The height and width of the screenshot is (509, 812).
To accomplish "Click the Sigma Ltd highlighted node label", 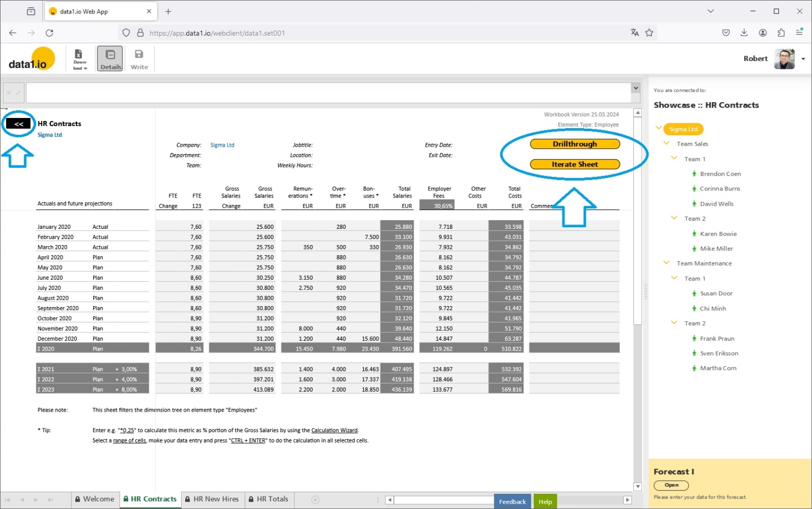I will [x=683, y=129].
